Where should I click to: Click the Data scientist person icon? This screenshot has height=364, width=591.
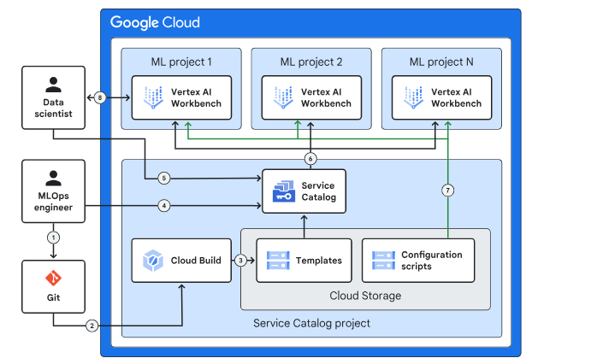point(53,84)
